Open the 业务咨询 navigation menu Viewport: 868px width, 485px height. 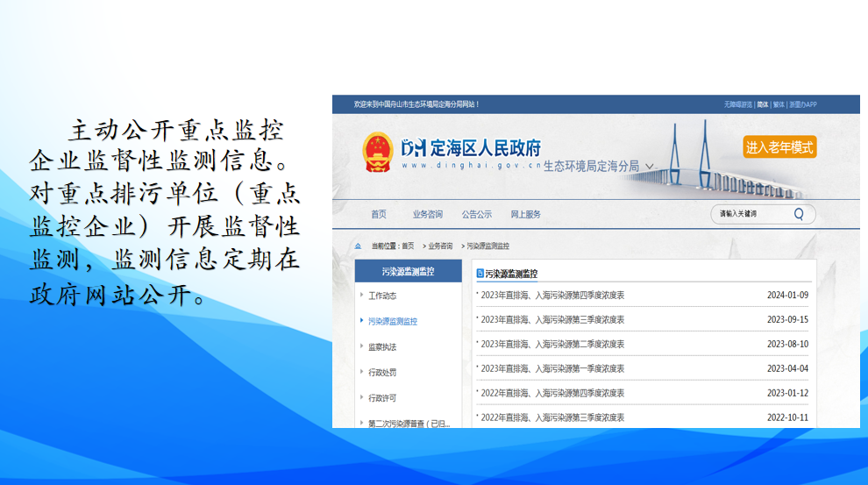click(x=427, y=215)
